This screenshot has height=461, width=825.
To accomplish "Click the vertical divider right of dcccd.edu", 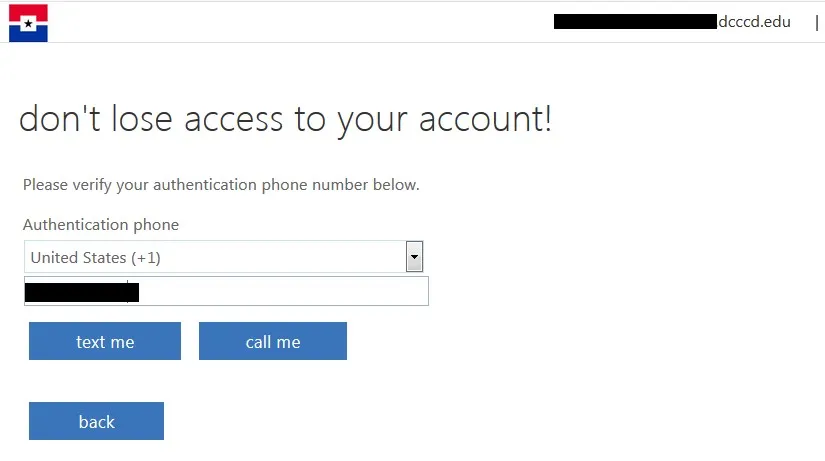I will pos(817,21).
